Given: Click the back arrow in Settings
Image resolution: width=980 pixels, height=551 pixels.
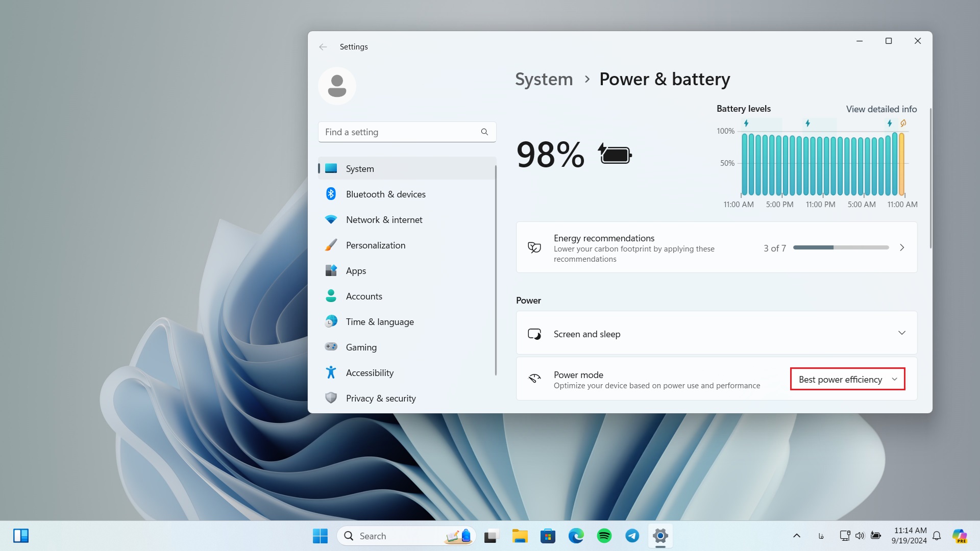Looking at the screenshot, I should (x=323, y=47).
